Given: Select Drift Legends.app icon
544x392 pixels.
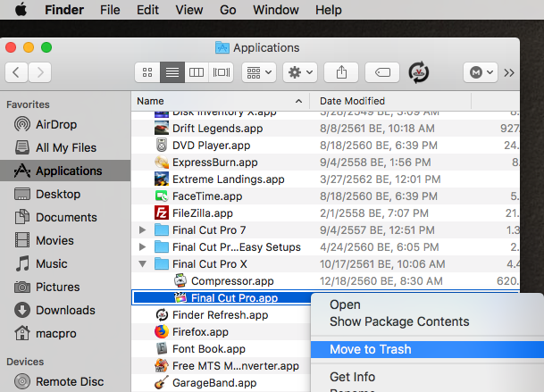Looking at the screenshot, I should point(162,128).
